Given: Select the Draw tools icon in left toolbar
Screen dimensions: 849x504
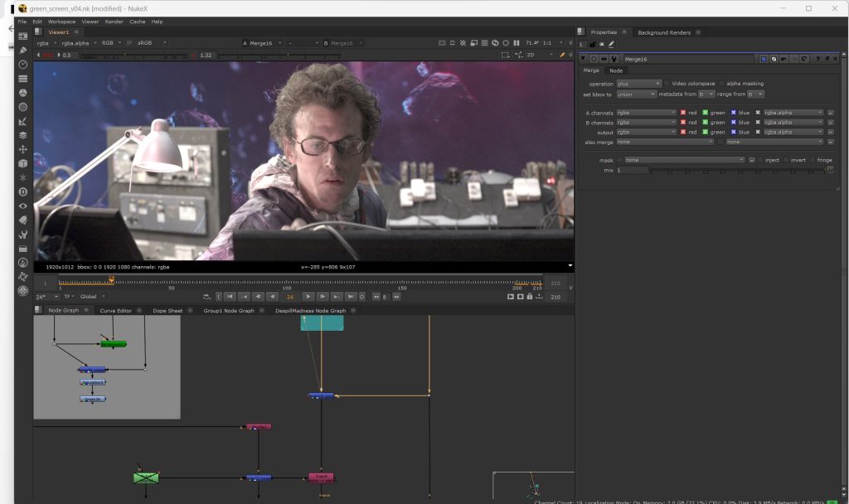Looking at the screenshot, I should pos(22,51).
